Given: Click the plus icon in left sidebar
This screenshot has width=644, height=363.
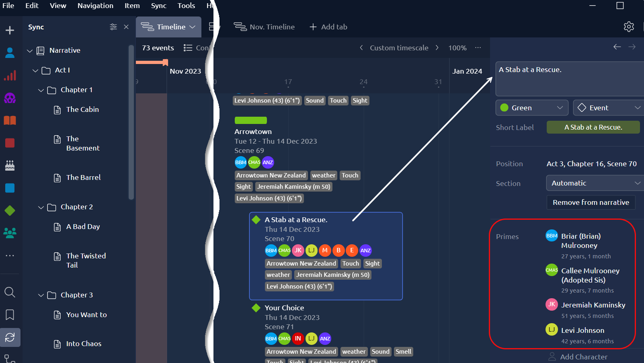Looking at the screenshot, I should (x=10, y=31).
